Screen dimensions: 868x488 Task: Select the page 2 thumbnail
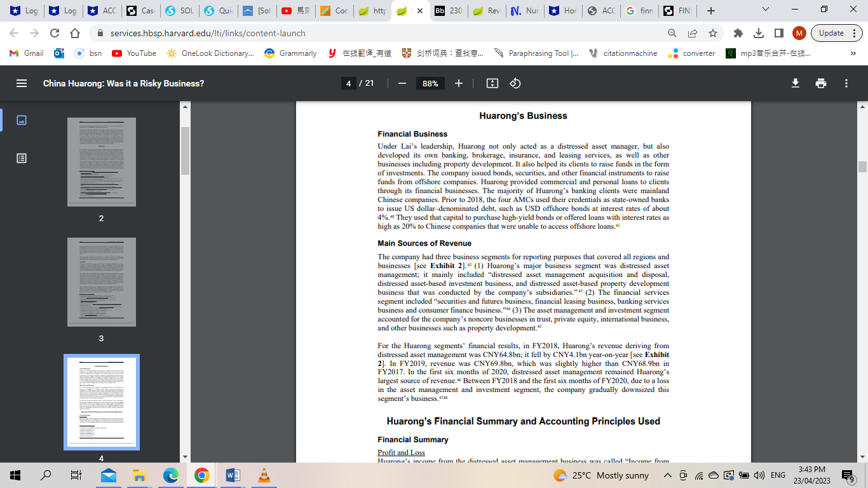(x=102, y=162)
